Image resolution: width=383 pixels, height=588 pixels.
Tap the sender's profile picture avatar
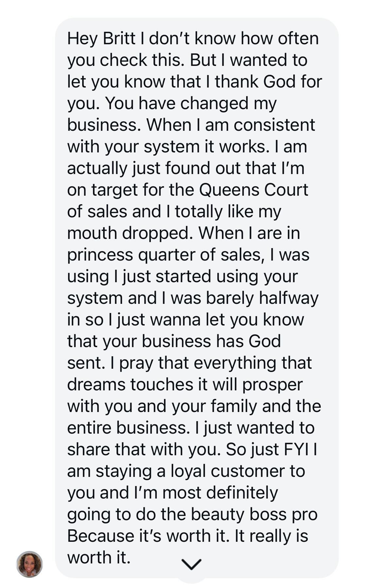29,564
